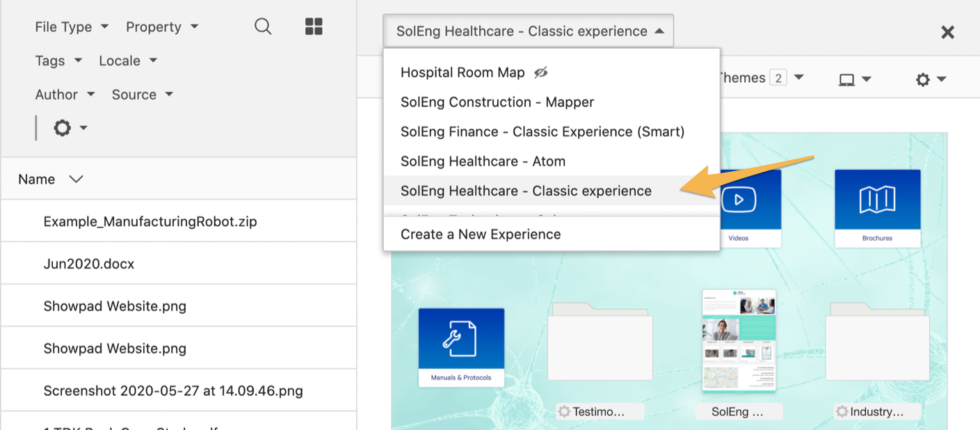Choose SolEng Construction - Mapper

tap(552, 102)
